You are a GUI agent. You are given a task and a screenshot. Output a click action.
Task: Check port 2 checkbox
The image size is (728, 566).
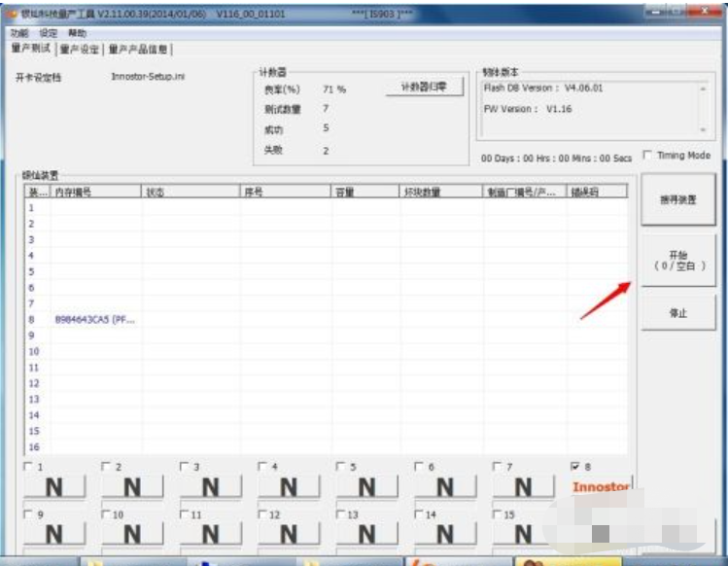coord(106,467)
